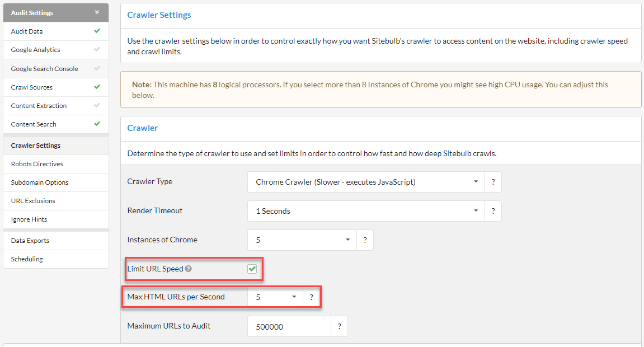
Task: Click the Maximum URLs to Audit input field
Action: pos(289,326)
